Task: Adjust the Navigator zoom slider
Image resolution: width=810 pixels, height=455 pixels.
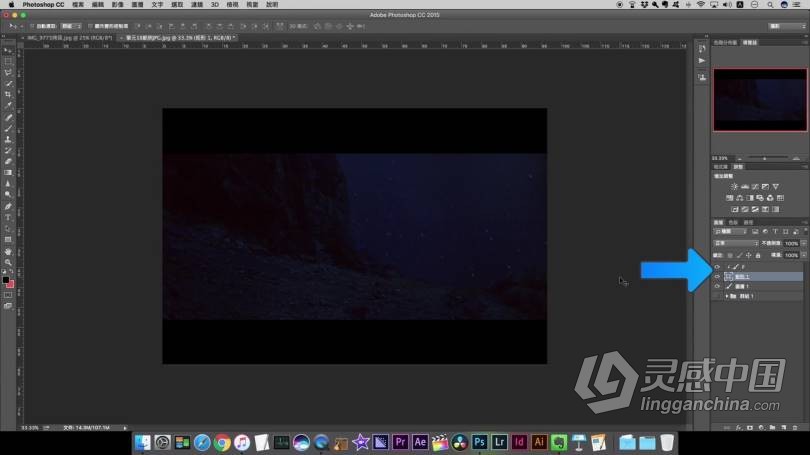Action: (x=765, y=158)
